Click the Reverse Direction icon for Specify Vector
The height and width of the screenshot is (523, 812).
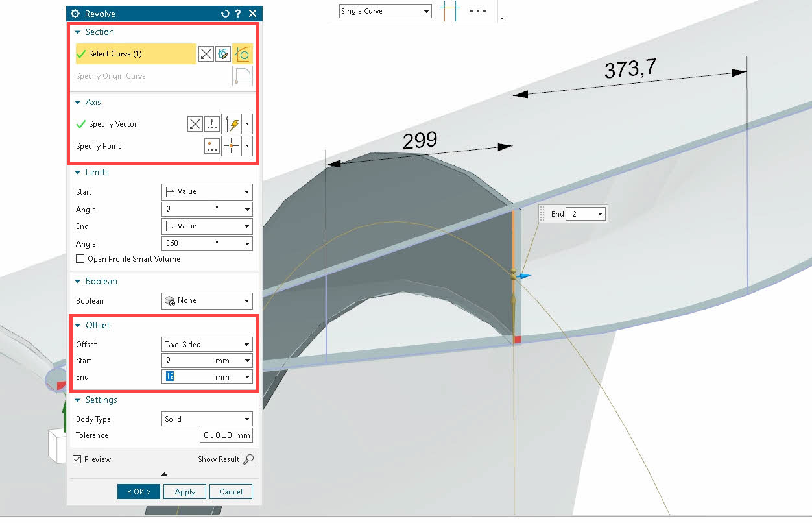(195, 124)
